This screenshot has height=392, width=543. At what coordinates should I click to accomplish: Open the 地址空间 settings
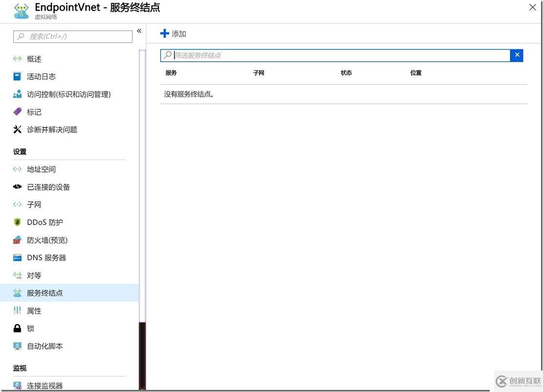coord(41,169)
